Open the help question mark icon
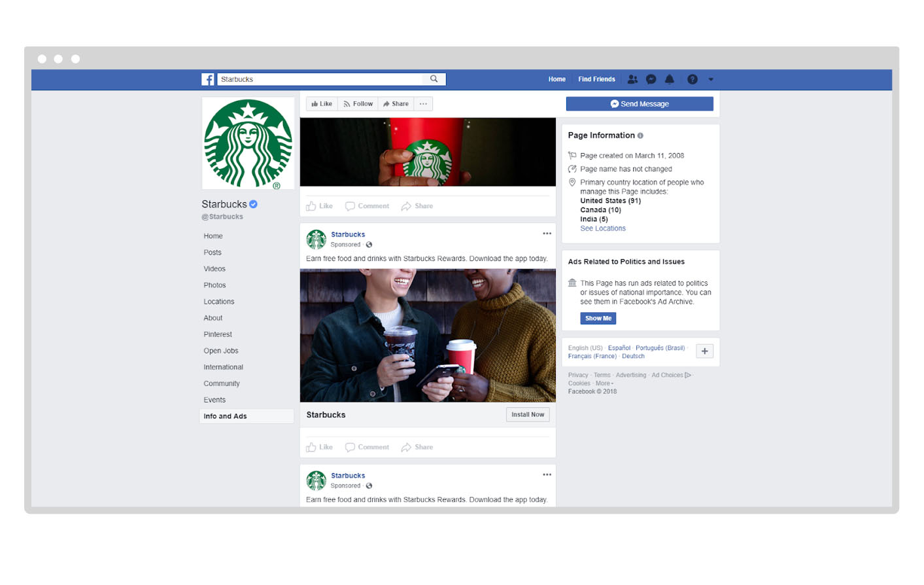This screenshot has height=585, width=924. [692, 79]
